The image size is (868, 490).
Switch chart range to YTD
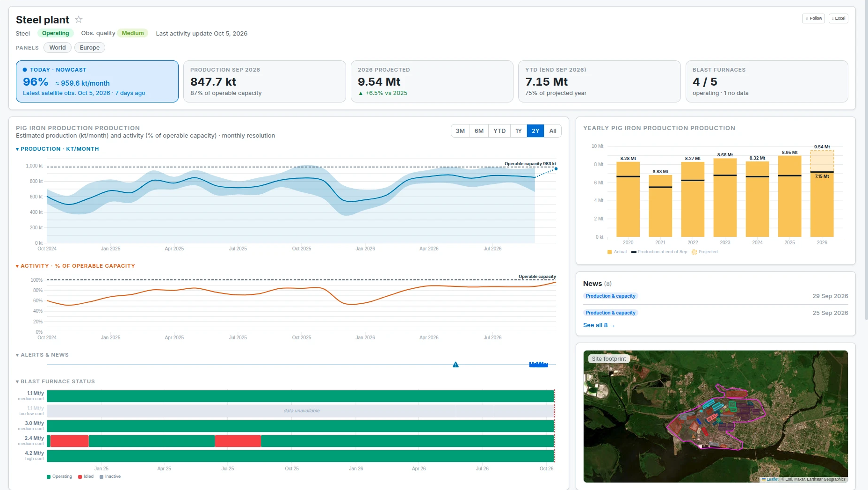point(499,131)
